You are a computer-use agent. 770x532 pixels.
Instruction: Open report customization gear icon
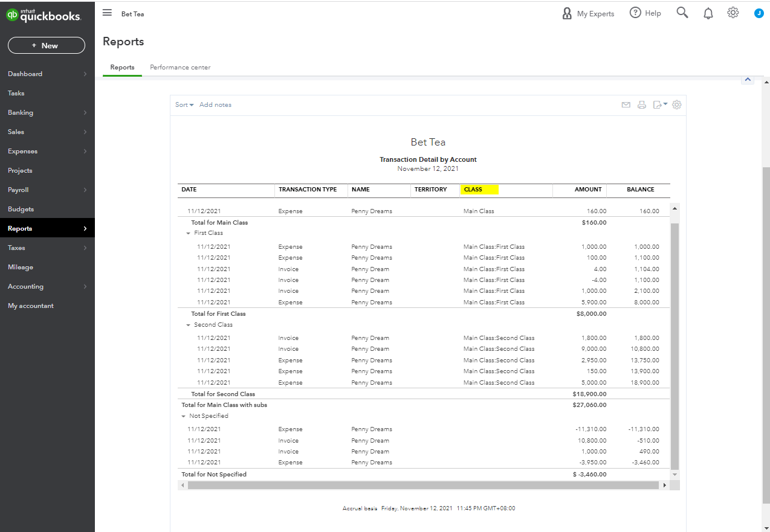677,104
